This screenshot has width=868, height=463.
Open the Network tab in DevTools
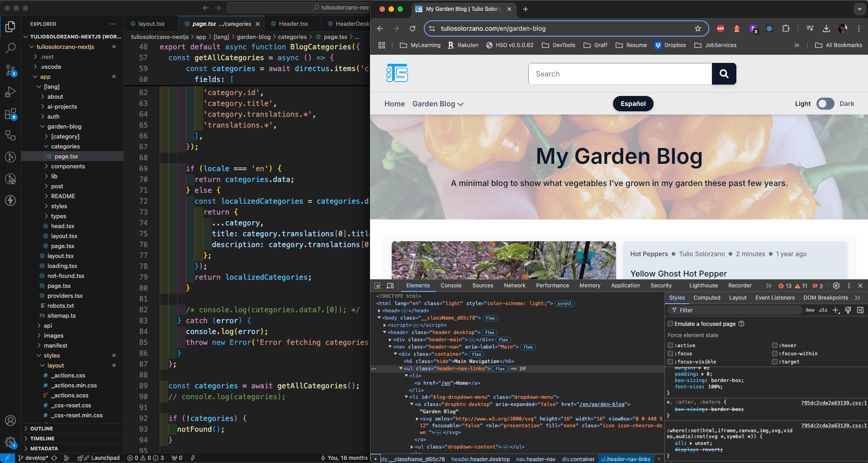pos(515,286)
